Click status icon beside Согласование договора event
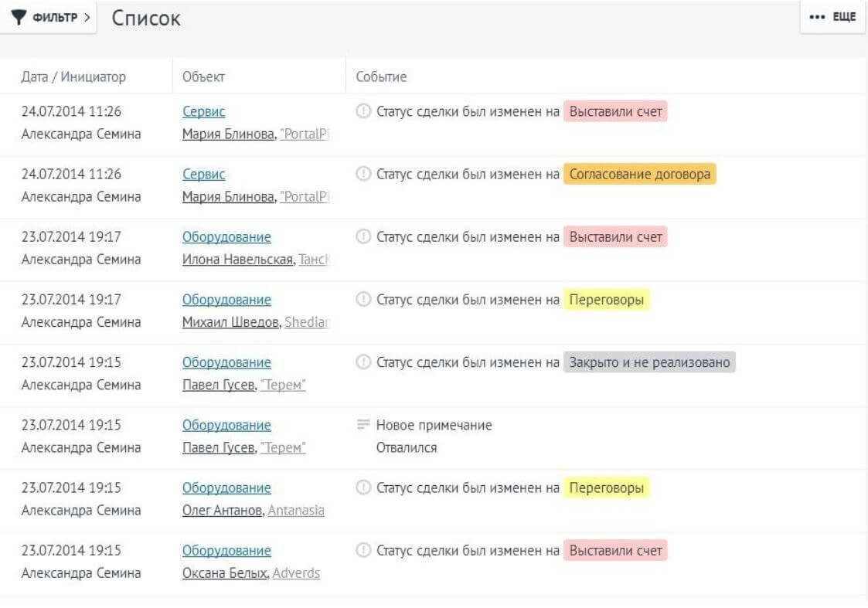This screenshot has height=608, width=868. (x=363, y=174)
